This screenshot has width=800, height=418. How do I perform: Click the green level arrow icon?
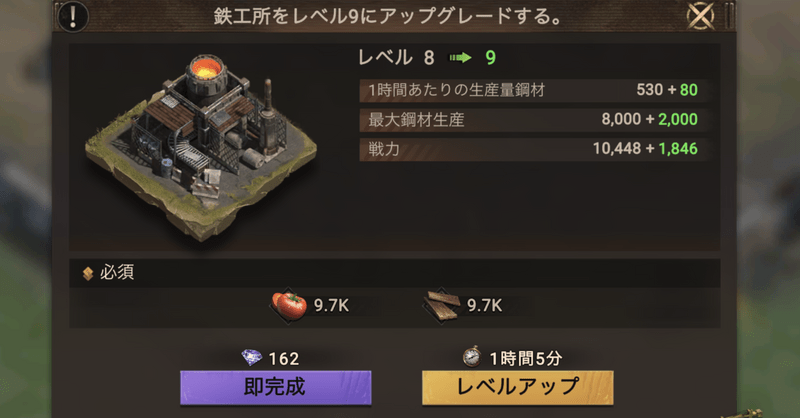coord(460,58)
